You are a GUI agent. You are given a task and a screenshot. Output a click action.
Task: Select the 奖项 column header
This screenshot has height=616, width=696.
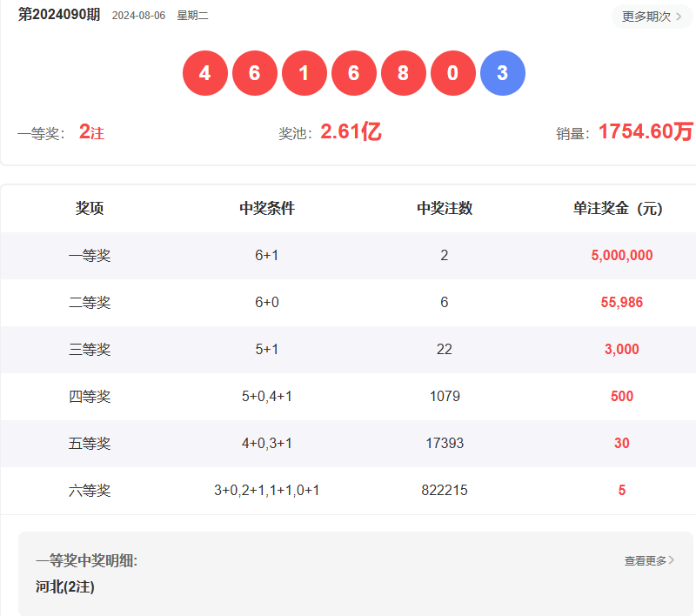pos(87,208)
